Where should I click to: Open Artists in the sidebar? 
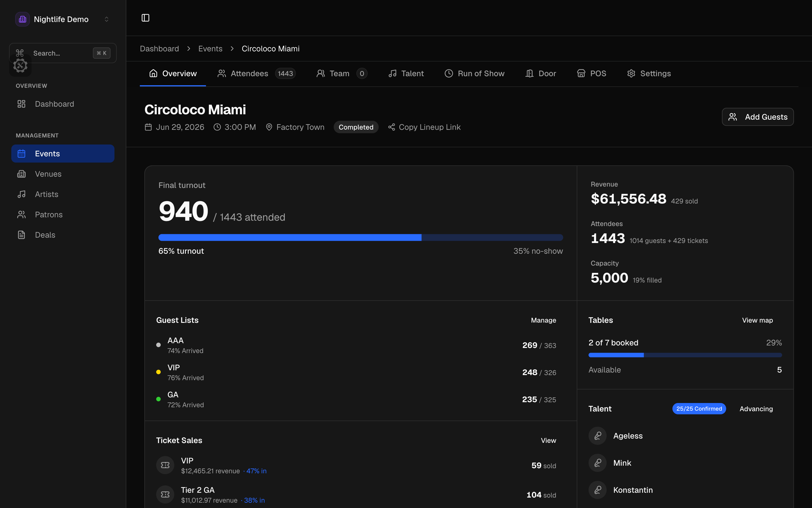tap(63, 194)
